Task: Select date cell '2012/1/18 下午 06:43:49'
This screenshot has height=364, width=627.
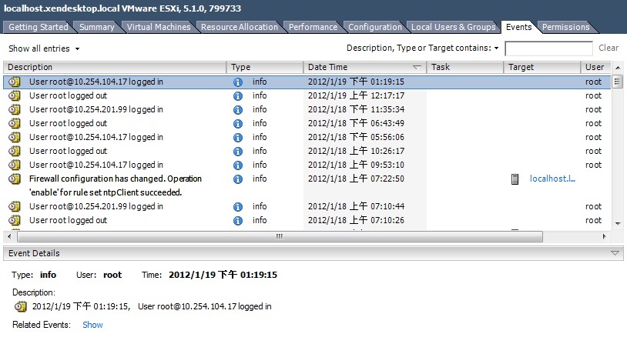Action: pyautogui.click(x=356, y=123)
